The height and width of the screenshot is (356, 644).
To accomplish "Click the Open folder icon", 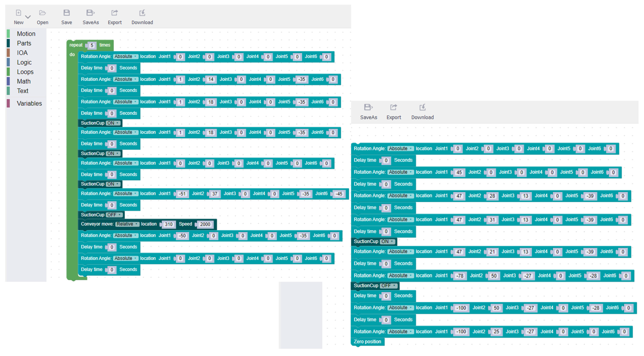I will [43, 13].
